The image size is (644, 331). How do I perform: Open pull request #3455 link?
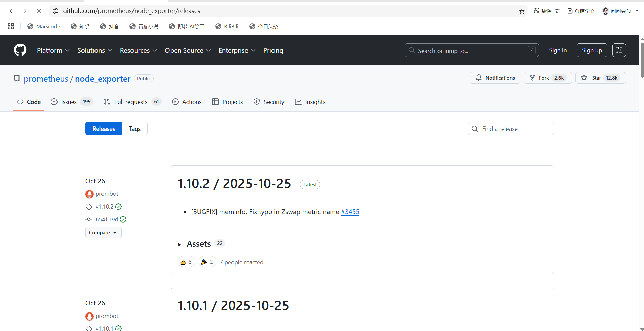point(350,212)
